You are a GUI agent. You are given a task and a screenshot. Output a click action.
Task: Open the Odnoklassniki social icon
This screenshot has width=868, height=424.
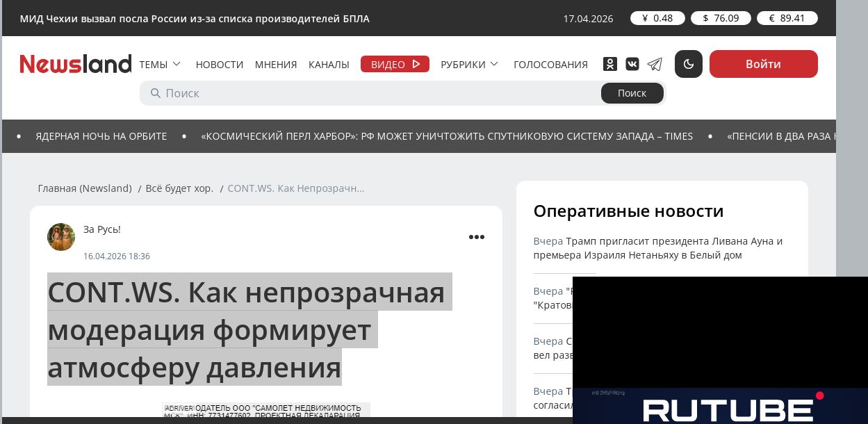click(609, 64)
